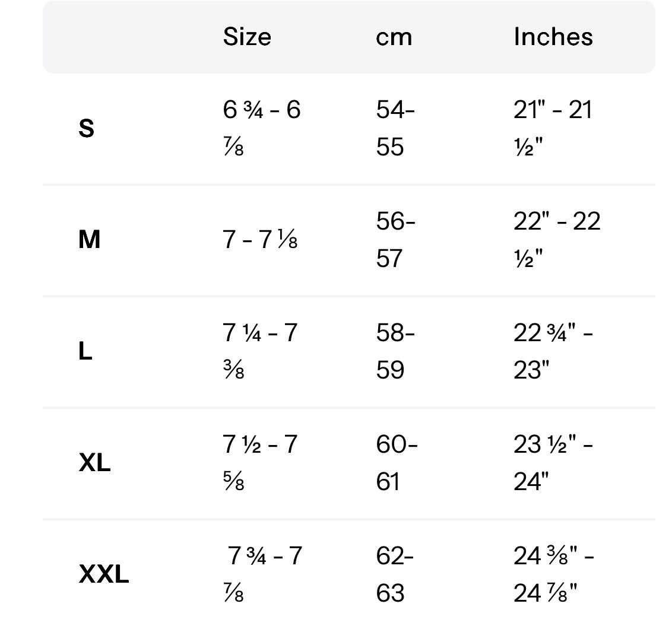Click the 56-57 cm cell
This screenshot has height=626, width=672.
click(395, 240)
